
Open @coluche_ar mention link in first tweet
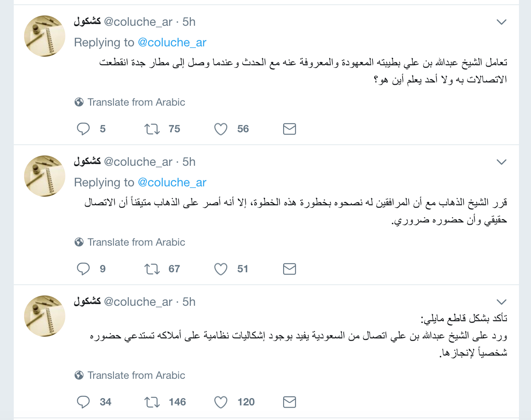pos(172,43)
